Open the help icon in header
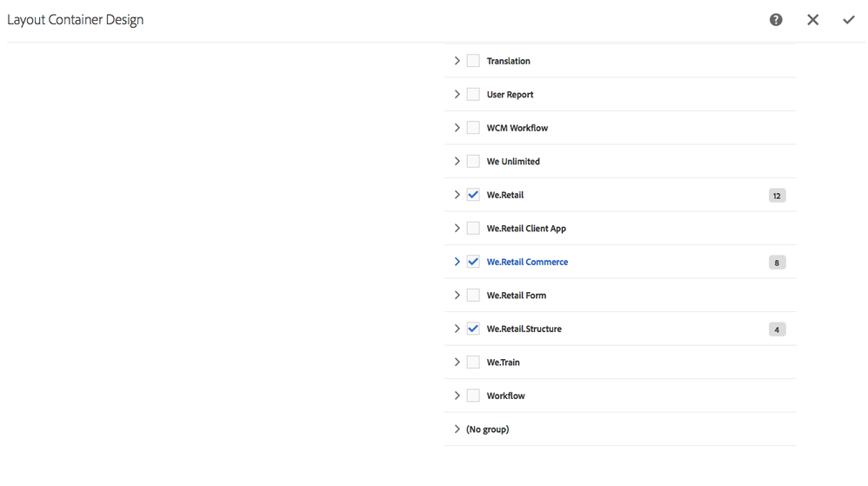The image size is (868, 486). tap(776, 20)
